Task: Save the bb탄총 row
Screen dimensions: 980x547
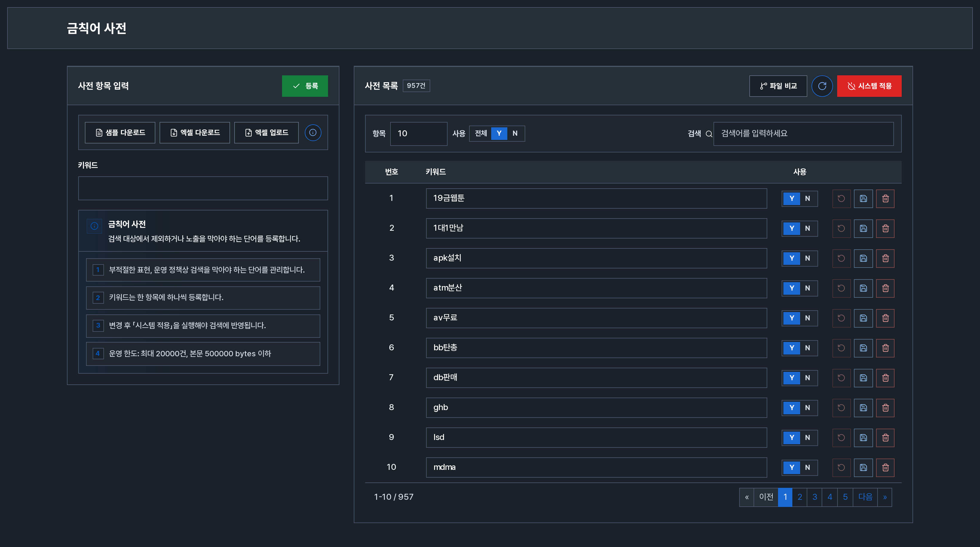Action: pyautogui.click(x=863, y=348)
